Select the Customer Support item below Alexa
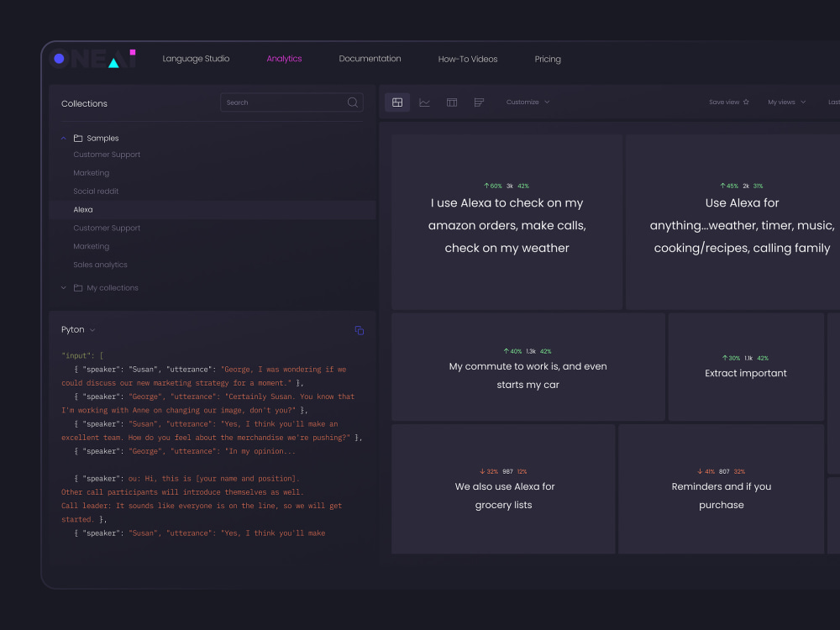The width and height of the screenshot is (840, 630). coord(107,228)
